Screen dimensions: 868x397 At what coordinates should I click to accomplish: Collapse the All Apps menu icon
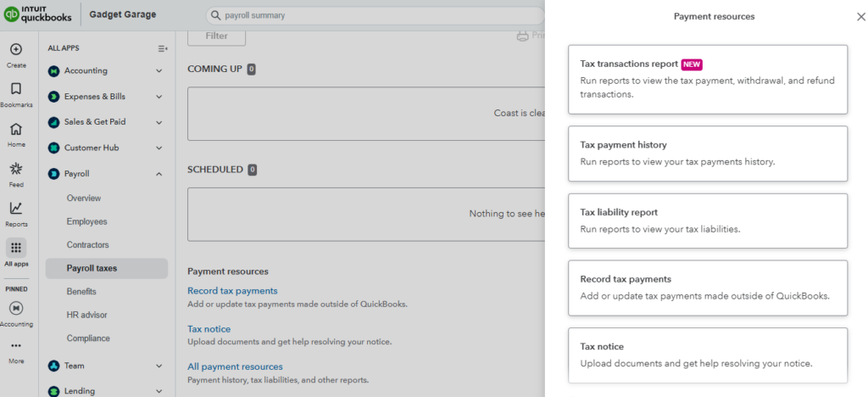click(x=163, y=48)
